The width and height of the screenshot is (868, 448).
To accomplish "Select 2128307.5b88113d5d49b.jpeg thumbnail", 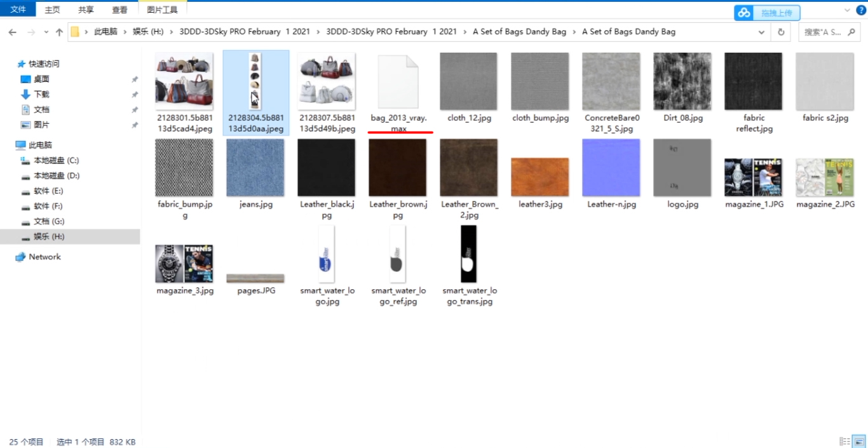I will (x=327, y=81).
